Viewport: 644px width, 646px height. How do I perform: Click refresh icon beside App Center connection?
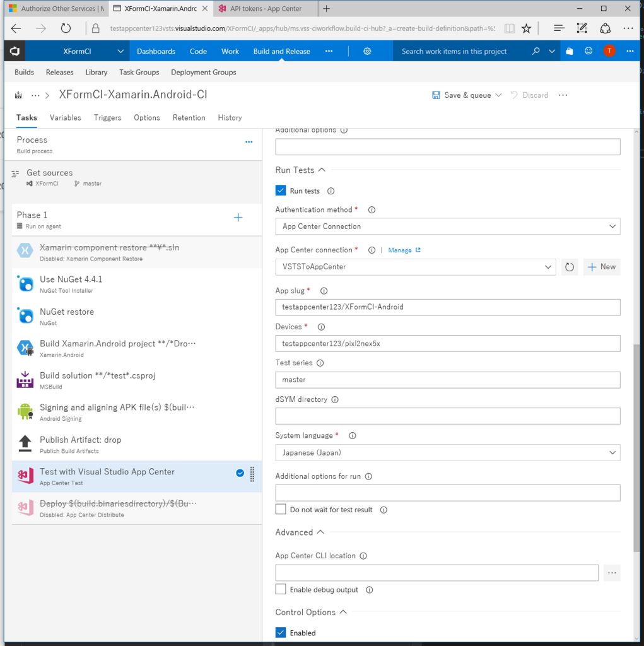570,267
